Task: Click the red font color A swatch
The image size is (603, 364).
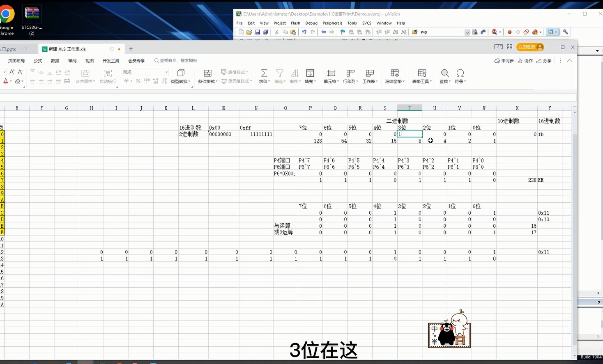Action: point(6,81)
